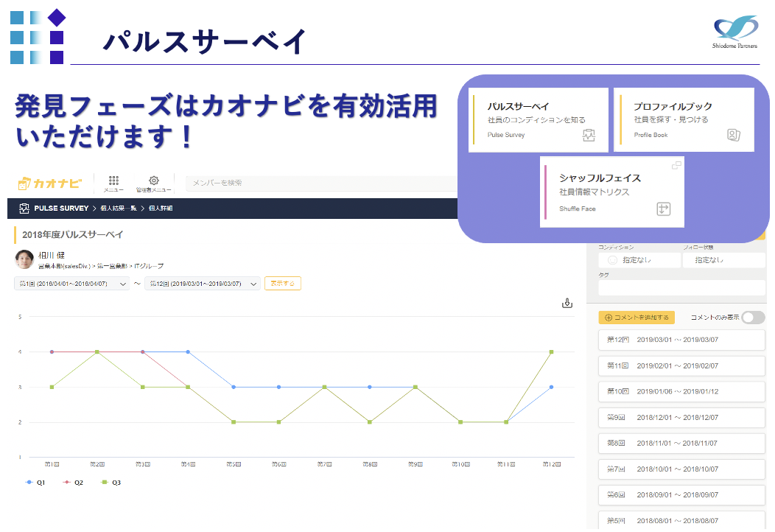Screen dimensions: 775x532
Task: Open the start period dropdown 第1回
Action: tap(71, 284)
